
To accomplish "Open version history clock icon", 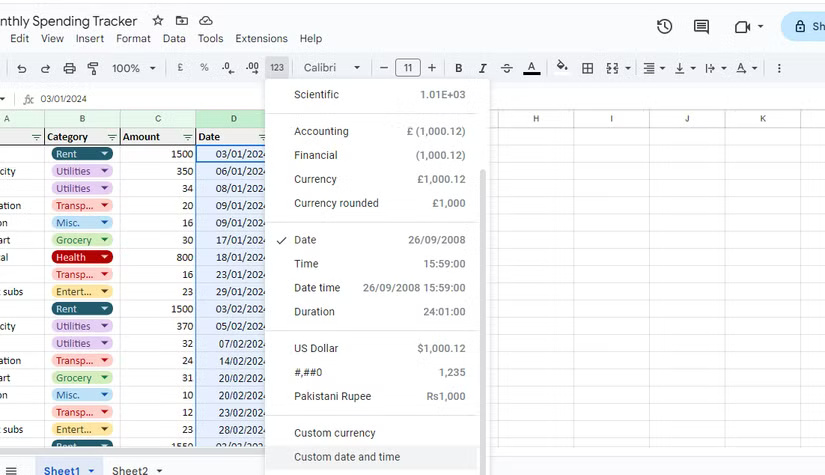I will (x=664, y=27).
